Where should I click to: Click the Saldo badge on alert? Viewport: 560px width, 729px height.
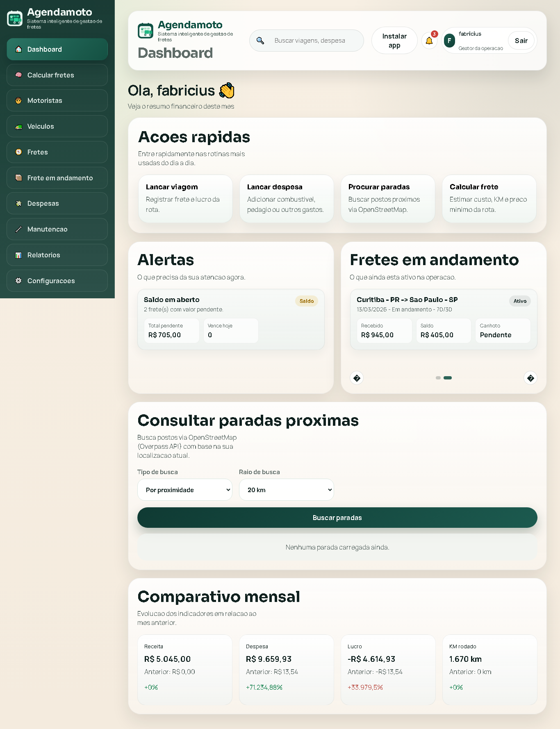pyautogui.click(x=307, y=301)
